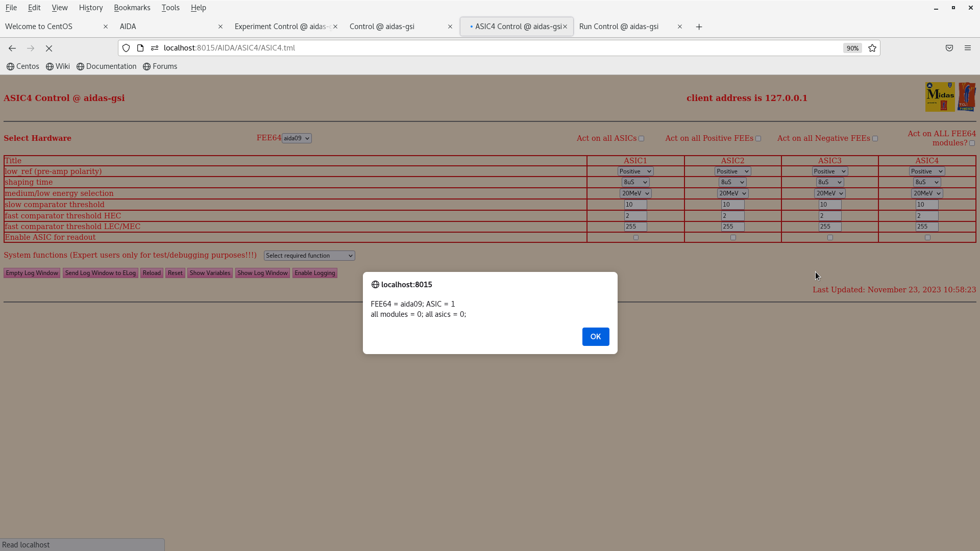Bookmark this page with the star icon

[872, 48]
